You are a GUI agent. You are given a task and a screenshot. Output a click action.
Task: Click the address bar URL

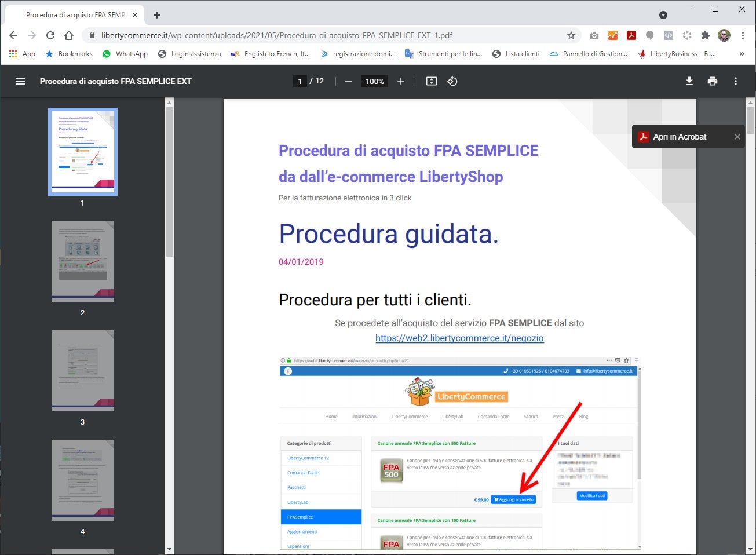point(277,35)
